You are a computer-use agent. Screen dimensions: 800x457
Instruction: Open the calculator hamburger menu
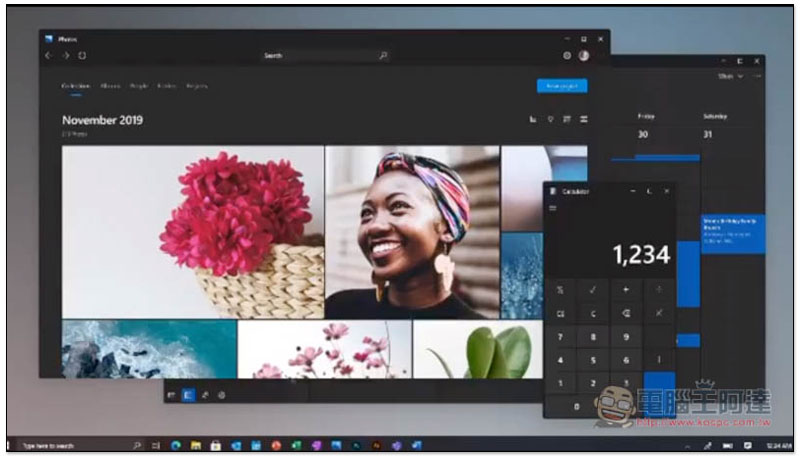(553, 208)
